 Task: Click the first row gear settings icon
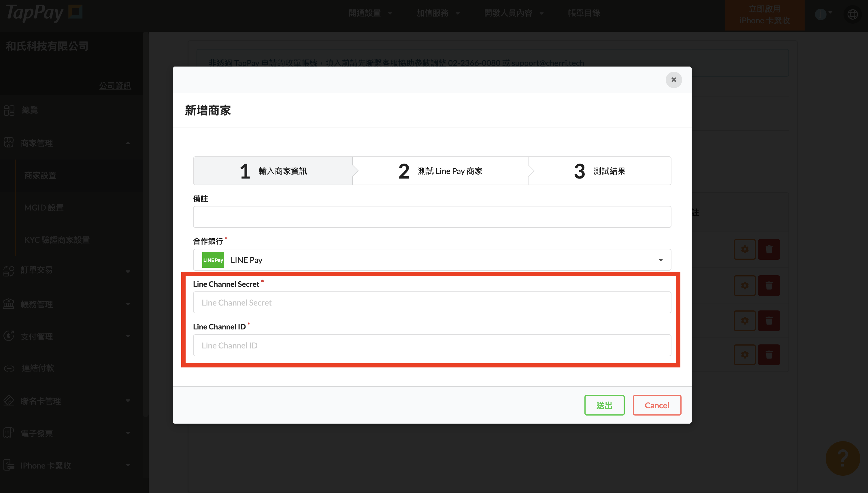tap(745, 250)
